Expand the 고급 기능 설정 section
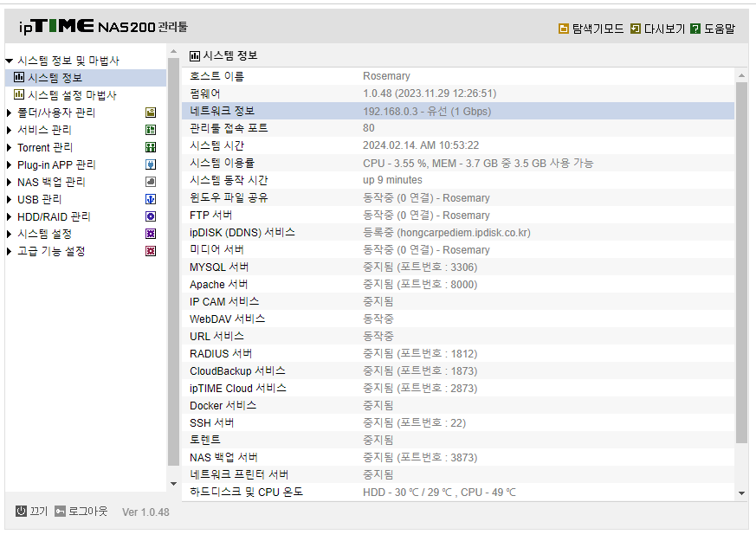 (x=9, y=252)
